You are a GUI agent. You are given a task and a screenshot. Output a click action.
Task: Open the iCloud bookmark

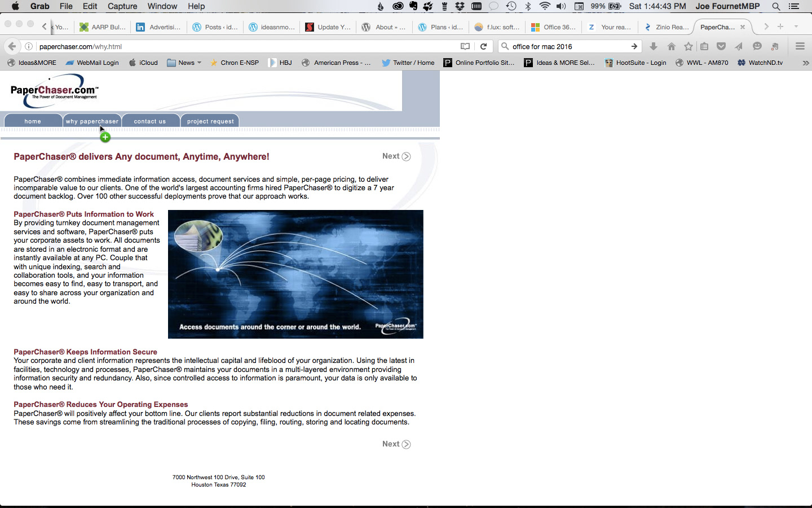click(143, 63)
